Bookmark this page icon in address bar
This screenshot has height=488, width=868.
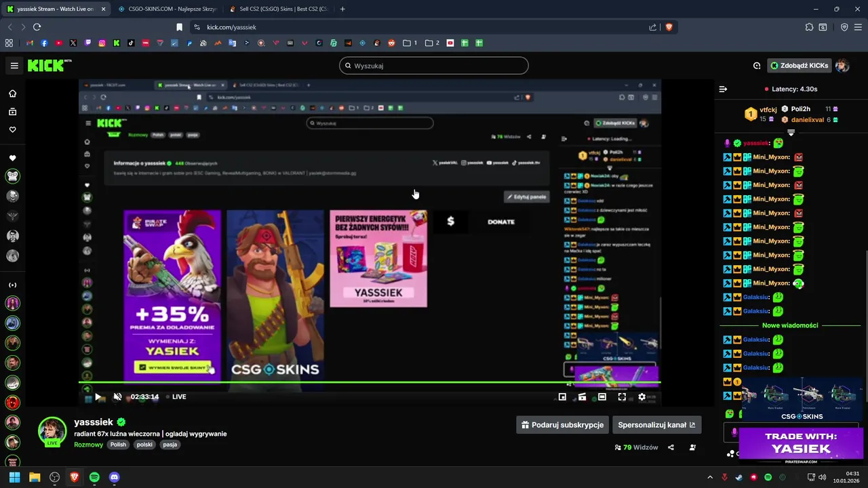pos(179,27)
